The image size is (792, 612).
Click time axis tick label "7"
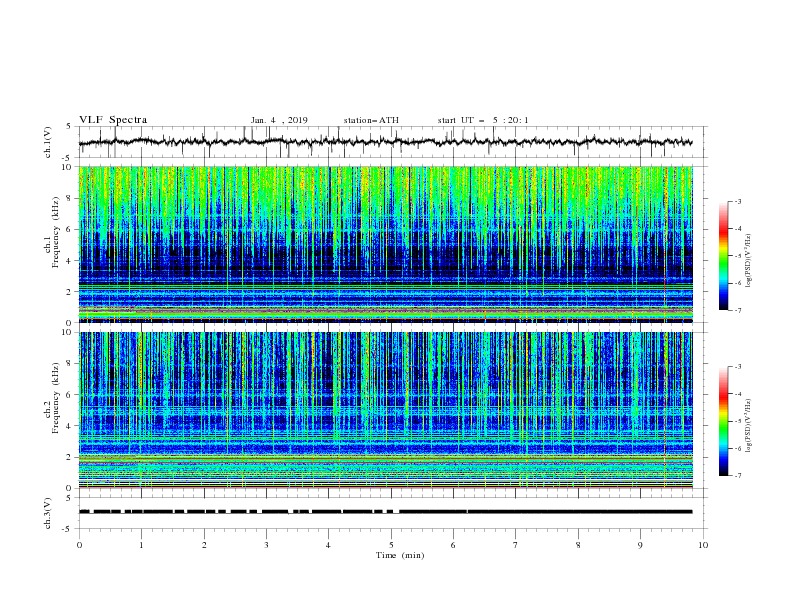516,545
